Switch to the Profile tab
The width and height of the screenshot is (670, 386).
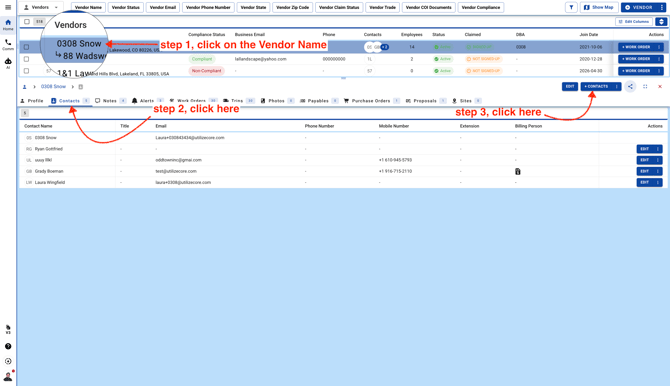(32, 101)
